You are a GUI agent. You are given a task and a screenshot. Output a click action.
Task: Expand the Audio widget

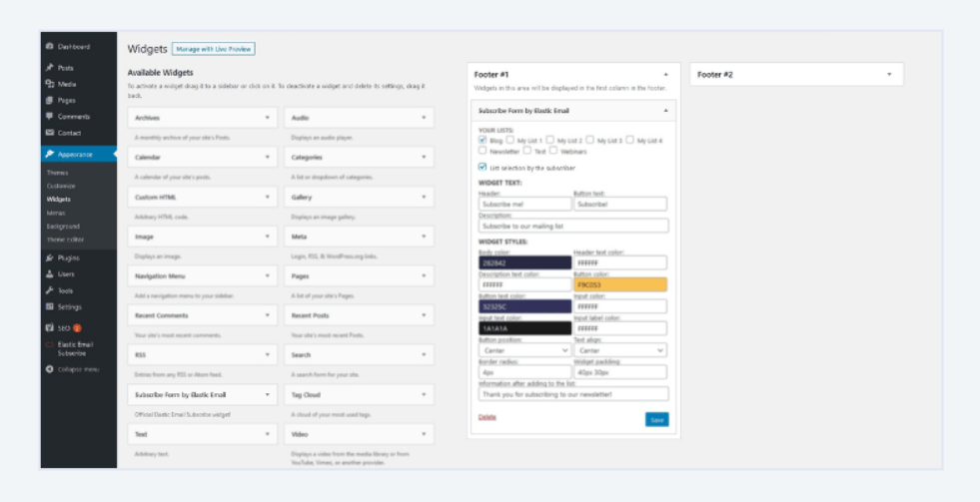[424, 118]
